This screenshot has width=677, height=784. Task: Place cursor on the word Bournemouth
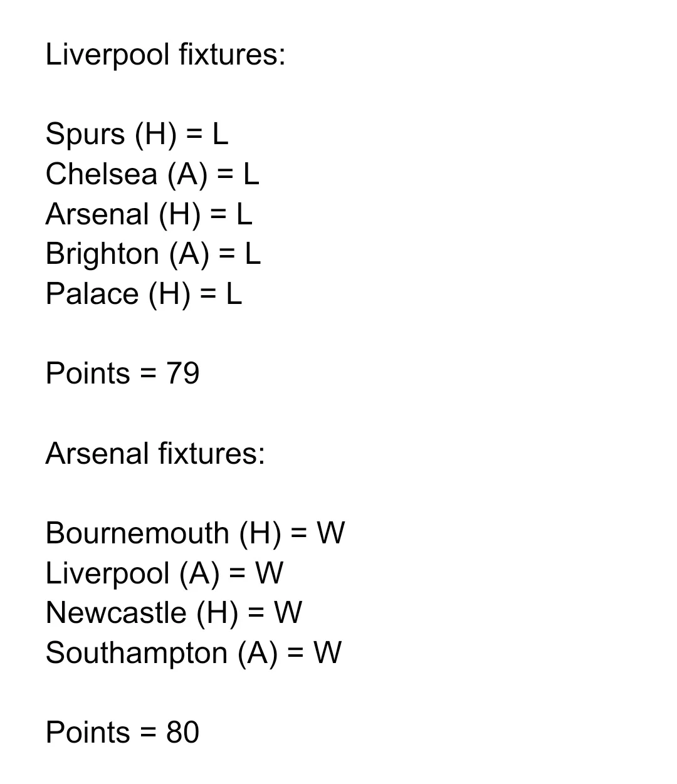[137, 533]
